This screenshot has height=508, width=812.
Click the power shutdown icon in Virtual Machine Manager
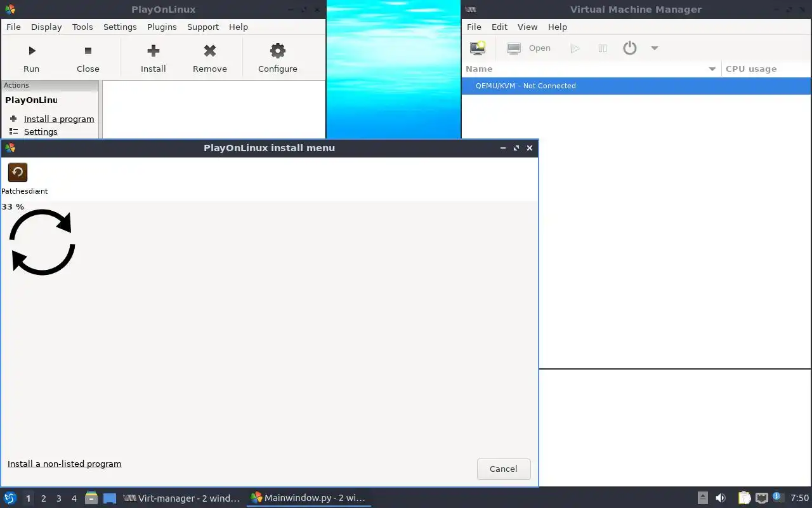click(629, 48)
